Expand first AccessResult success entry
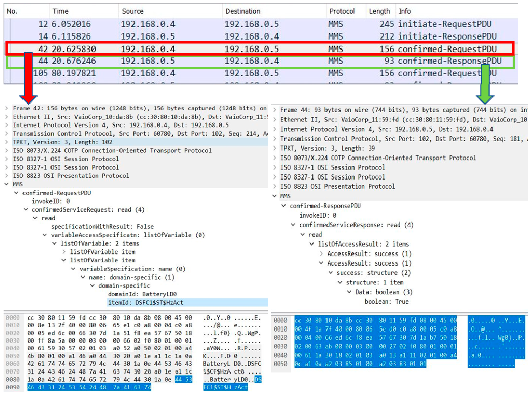Screen dimensions: 532x396 pos(321,254)
